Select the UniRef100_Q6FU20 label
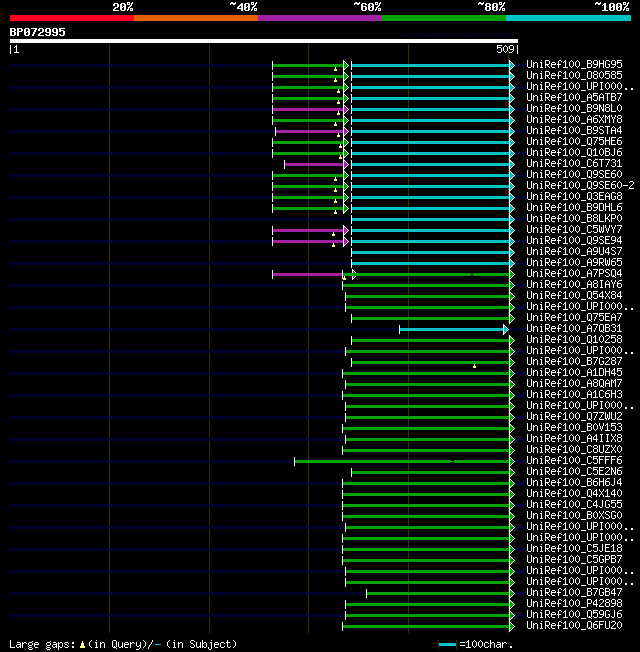640x652 pixels. 574,625
